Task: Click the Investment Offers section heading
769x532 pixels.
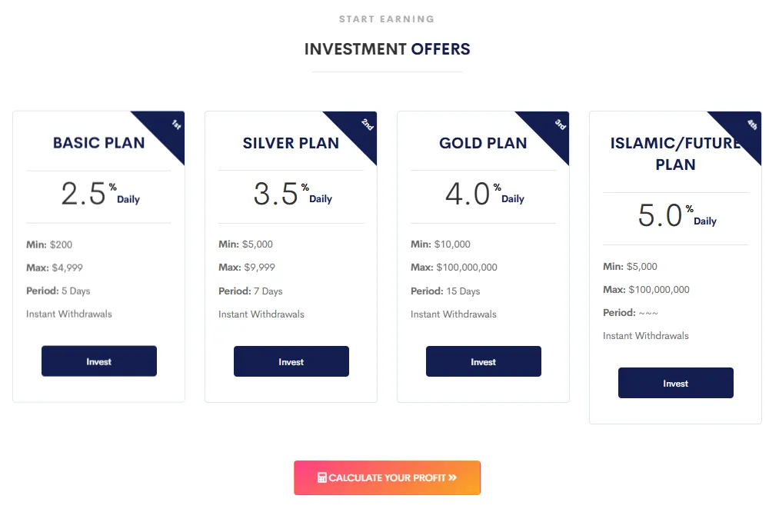Action: tap(387, 49)
